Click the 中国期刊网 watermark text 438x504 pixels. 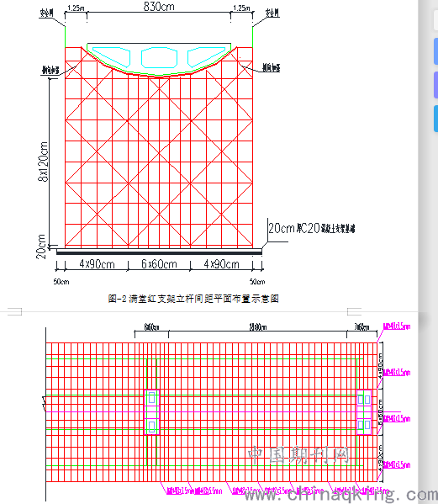click(x=298, y=455)
